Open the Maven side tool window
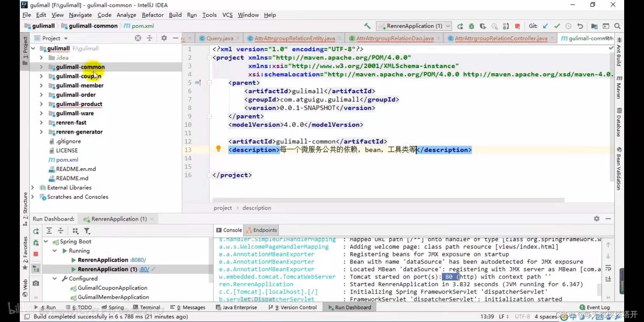The width and height of the screenshot is (644, 322). coord(619,87)
